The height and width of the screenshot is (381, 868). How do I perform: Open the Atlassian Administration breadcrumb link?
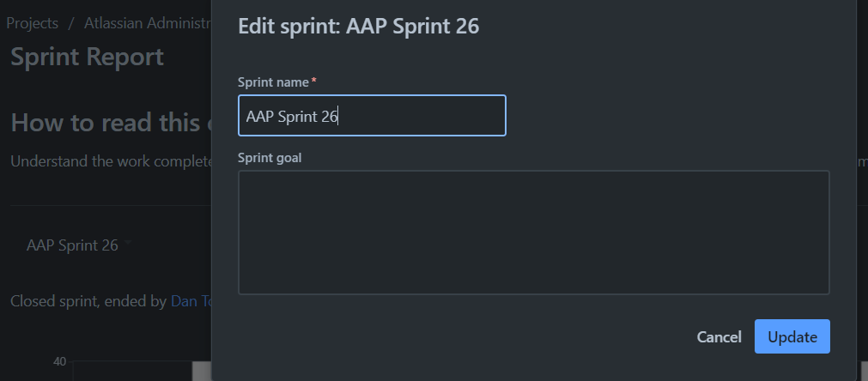tap(146, 22)
